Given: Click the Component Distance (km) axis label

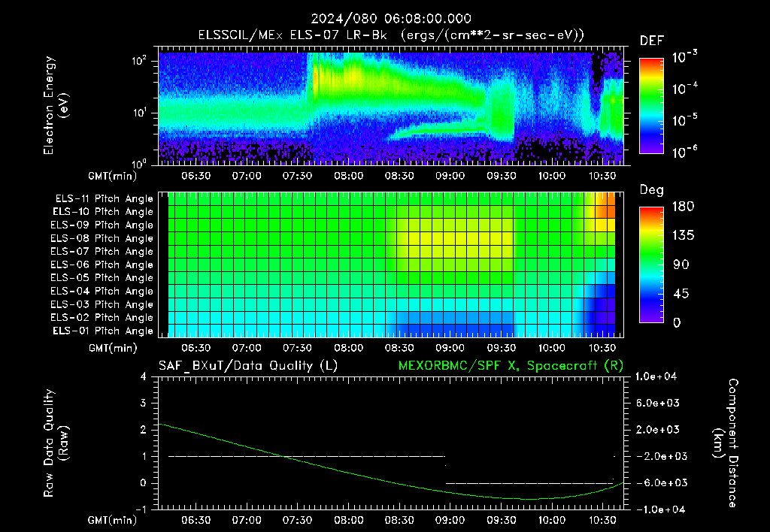Looking at the screenshot, I should [x=726, y=443].
